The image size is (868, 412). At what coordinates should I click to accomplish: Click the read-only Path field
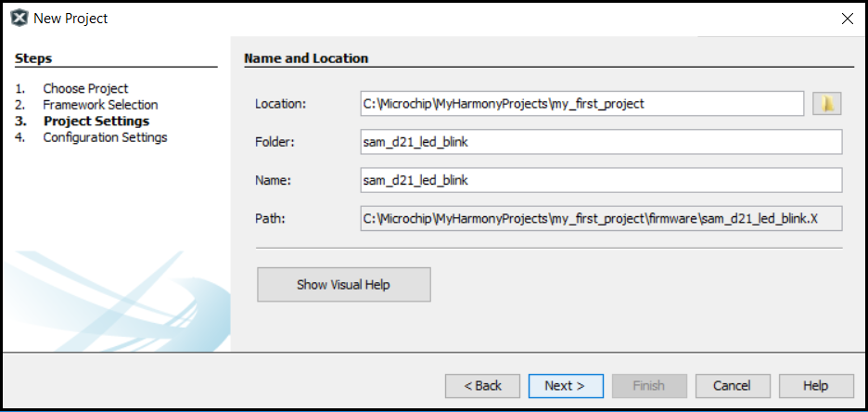click(600, 218)
